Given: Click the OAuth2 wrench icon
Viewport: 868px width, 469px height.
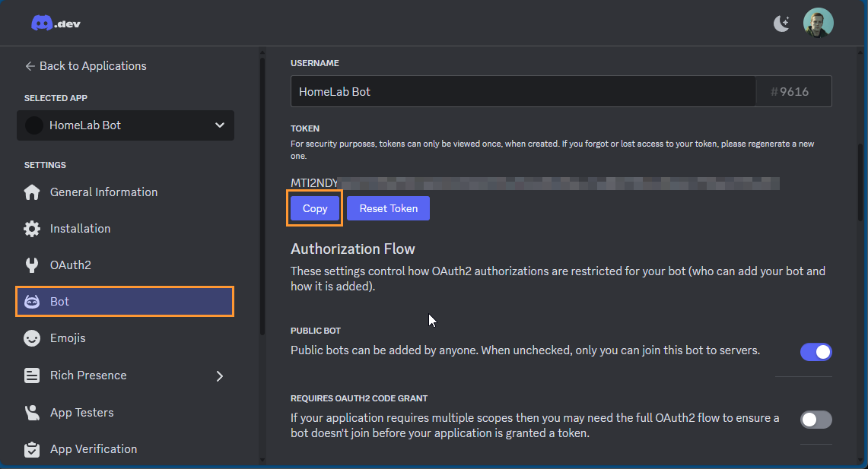Looking at the screenshot, I should pos(32,265).
